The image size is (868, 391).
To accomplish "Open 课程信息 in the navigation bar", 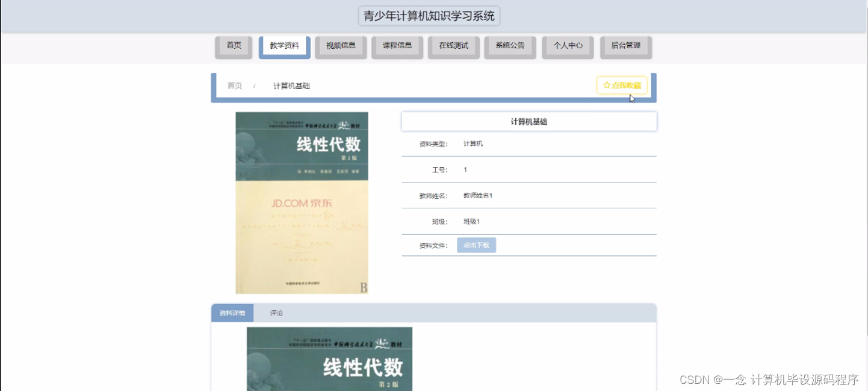I will tap(397, 46).
